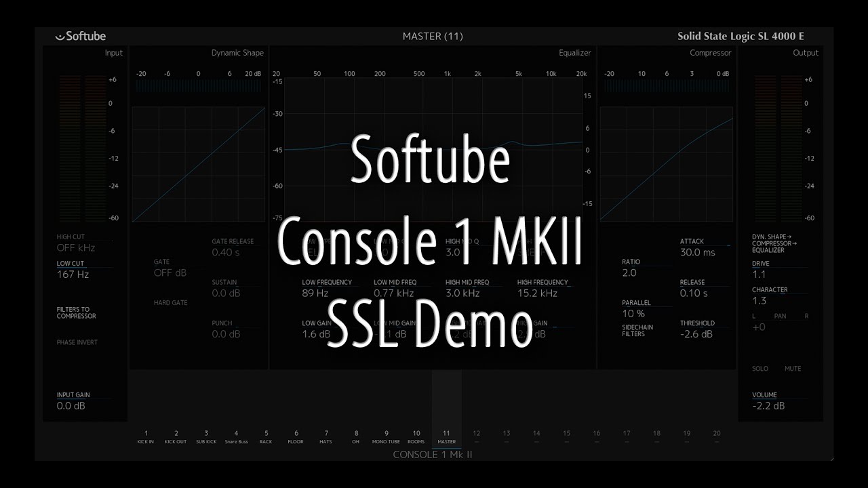Screen dimensions: 868x488
Task: Click the VOLUME -2.2 dB value
Action: coord(768,406)
